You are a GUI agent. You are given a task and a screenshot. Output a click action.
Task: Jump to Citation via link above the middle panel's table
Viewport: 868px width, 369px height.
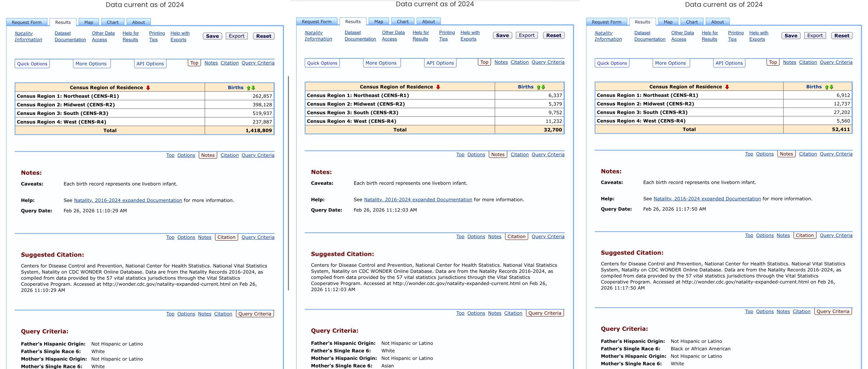pyautogui.click(x=520, y=62)
